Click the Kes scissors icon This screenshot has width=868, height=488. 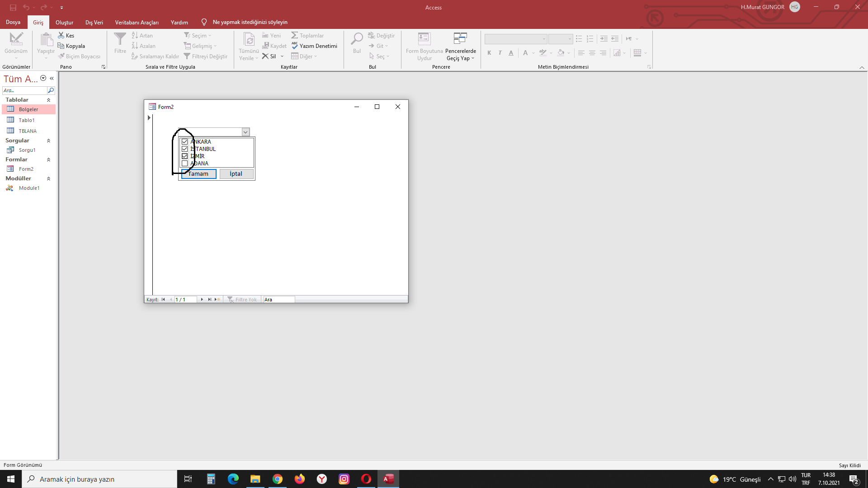(x=61, y=35)
